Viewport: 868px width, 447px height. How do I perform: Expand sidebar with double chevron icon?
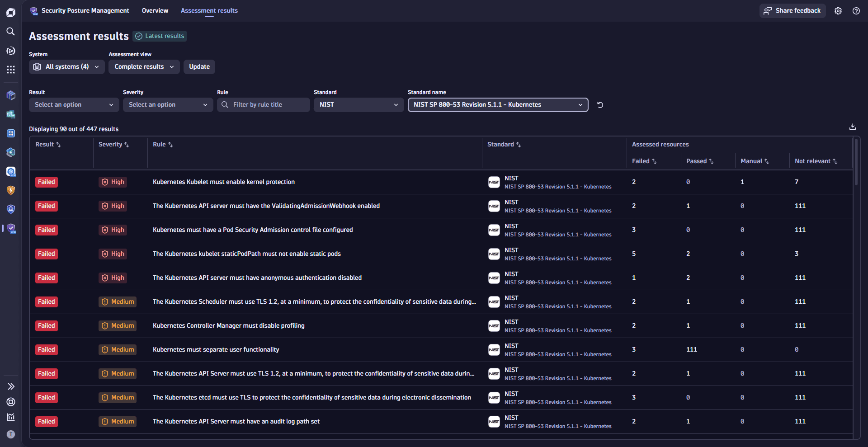(11, 386)
